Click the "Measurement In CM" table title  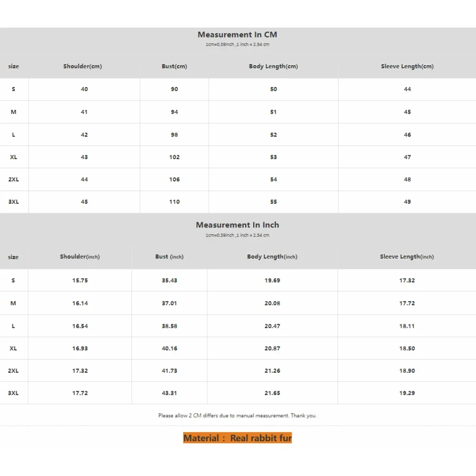237,35
